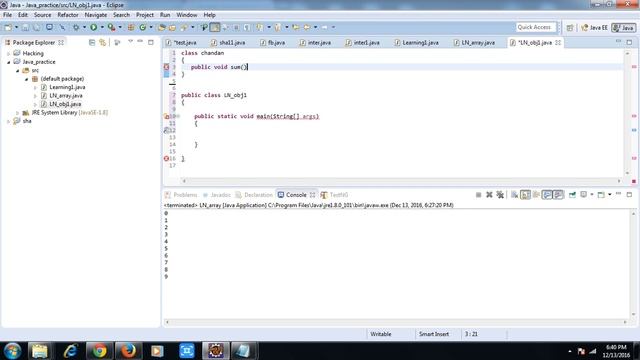Close the LN_obj1.java editor tab

pyautogui.click(x=558, y=42)
